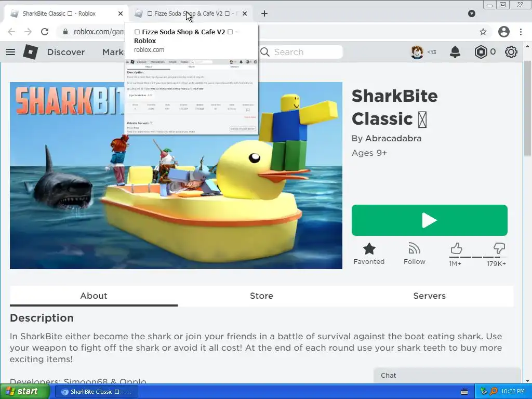Screen dimensions: 532x399
Task: Click the user avatar in the header
Action: (417, 52)
